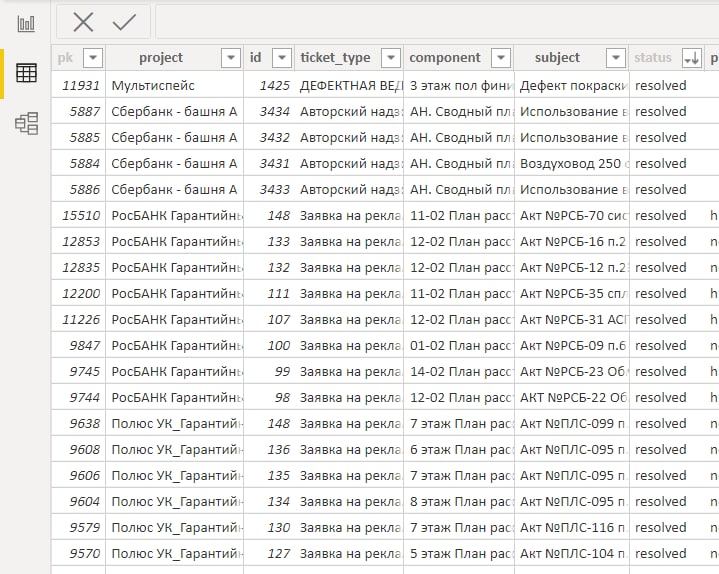Click inside the formula bar field

437,22
